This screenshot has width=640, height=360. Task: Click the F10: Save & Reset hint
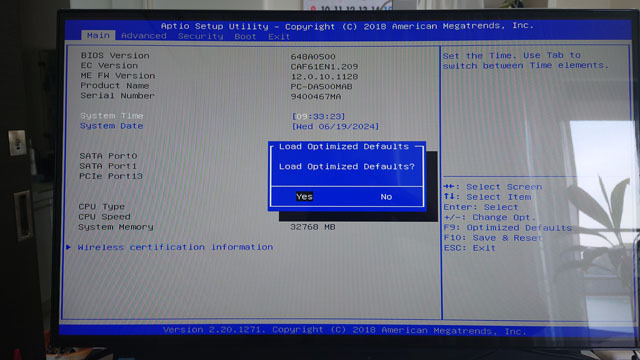click(x=493, y=238)
